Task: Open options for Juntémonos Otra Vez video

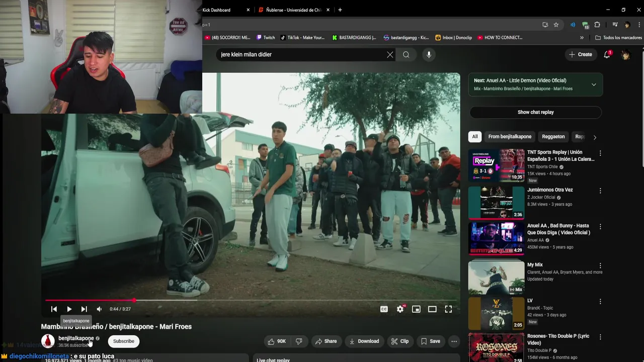Action: (x=600, y=191)
